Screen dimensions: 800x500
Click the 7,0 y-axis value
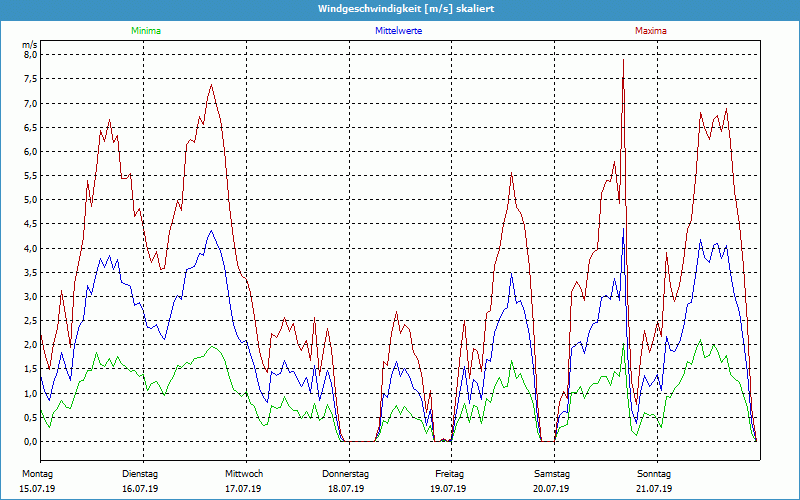tap(31, 103)
